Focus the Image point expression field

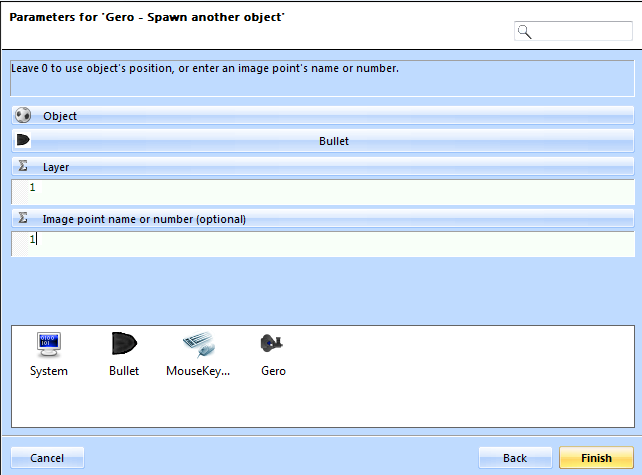(323, 244)
